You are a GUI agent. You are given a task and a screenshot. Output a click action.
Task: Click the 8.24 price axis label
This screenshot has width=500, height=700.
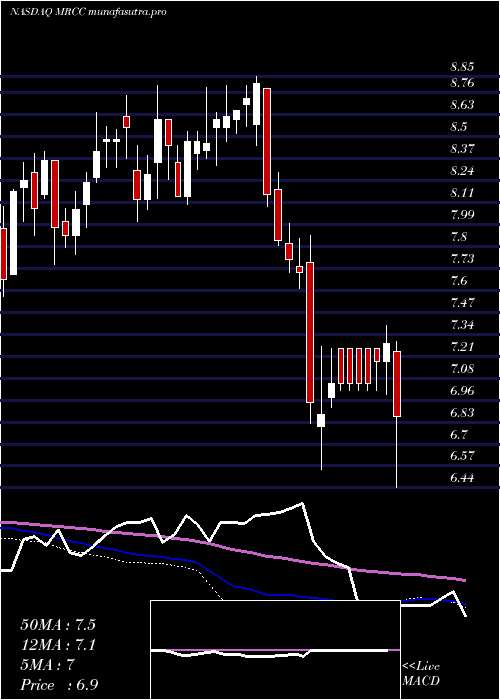click(462, 171)
